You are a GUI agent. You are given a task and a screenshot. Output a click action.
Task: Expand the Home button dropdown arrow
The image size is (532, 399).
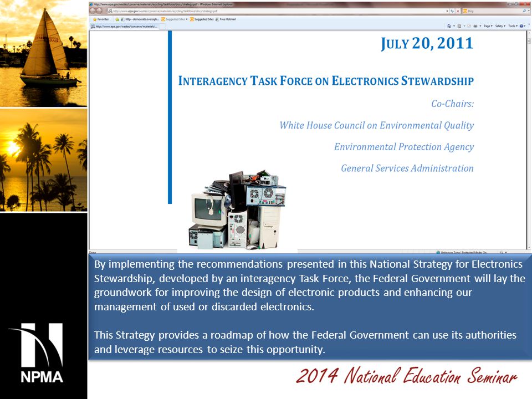point(454,26)
